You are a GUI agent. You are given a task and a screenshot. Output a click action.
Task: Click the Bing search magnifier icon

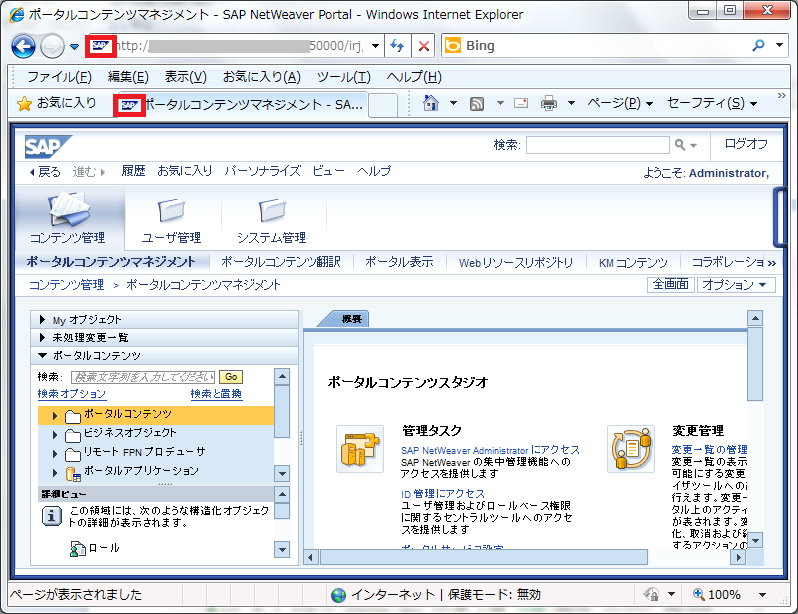(758, 46)
